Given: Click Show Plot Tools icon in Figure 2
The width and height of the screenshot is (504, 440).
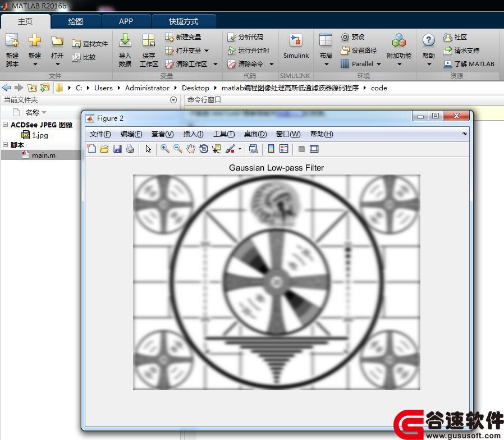Looking at the screenshot, I should coord(314,149).
